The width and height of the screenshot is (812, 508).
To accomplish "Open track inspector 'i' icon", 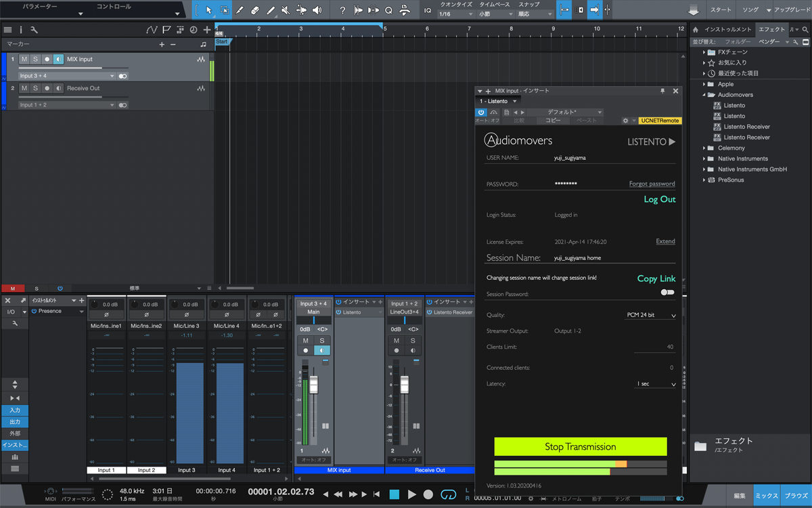I will point(21,30).
